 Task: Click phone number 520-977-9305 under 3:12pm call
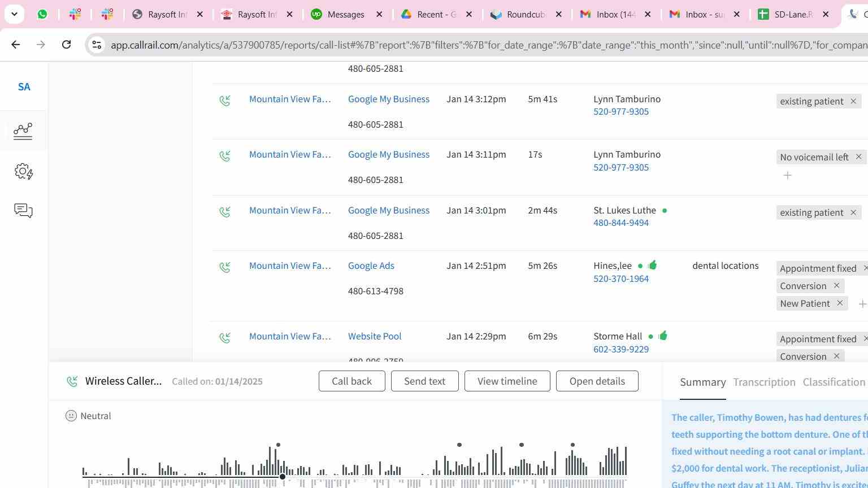pos(621,111)
